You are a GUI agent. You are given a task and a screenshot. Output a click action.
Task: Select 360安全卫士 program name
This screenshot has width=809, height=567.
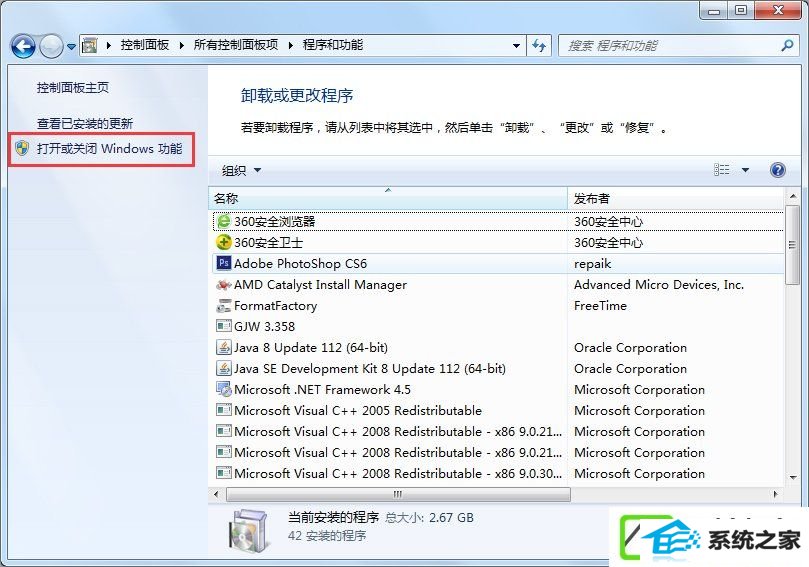coord(268,242)
